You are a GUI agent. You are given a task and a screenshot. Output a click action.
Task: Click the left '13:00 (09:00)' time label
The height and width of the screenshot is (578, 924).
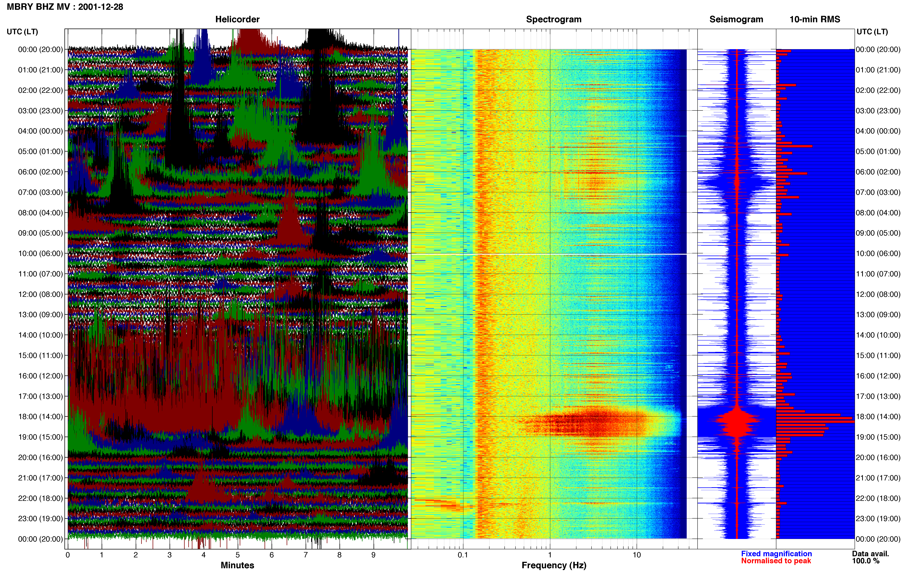pos(41,315)
